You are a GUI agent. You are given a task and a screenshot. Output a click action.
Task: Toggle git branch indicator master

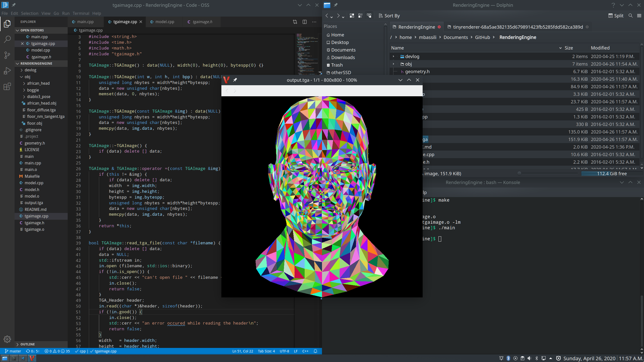click(12, 351)
